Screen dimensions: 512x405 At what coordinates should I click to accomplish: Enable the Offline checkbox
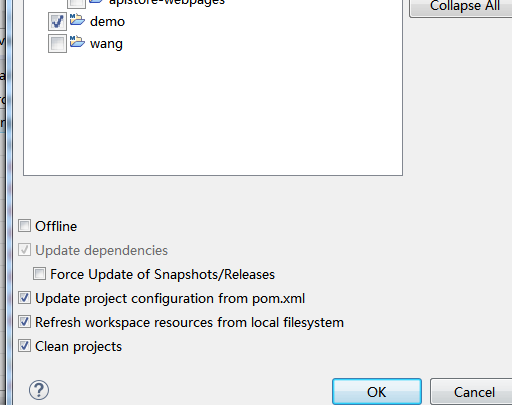click(x=24, y=226)
